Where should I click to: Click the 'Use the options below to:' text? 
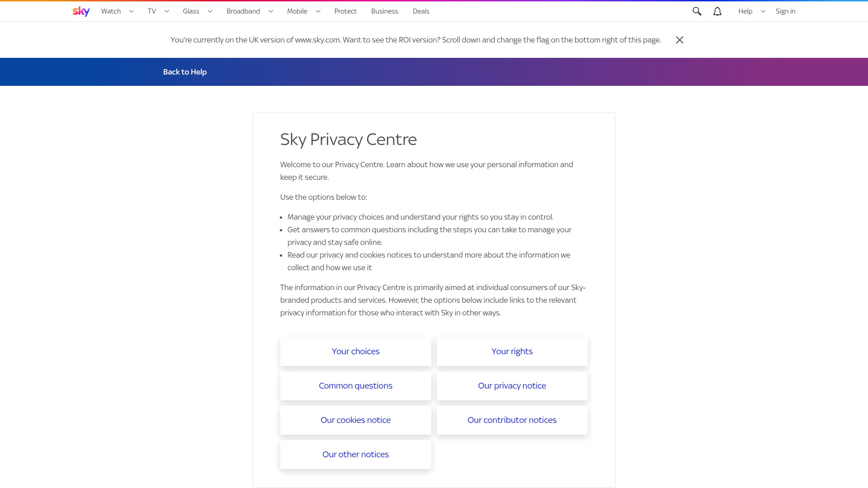pyautogui.click(x=324, y=197)
